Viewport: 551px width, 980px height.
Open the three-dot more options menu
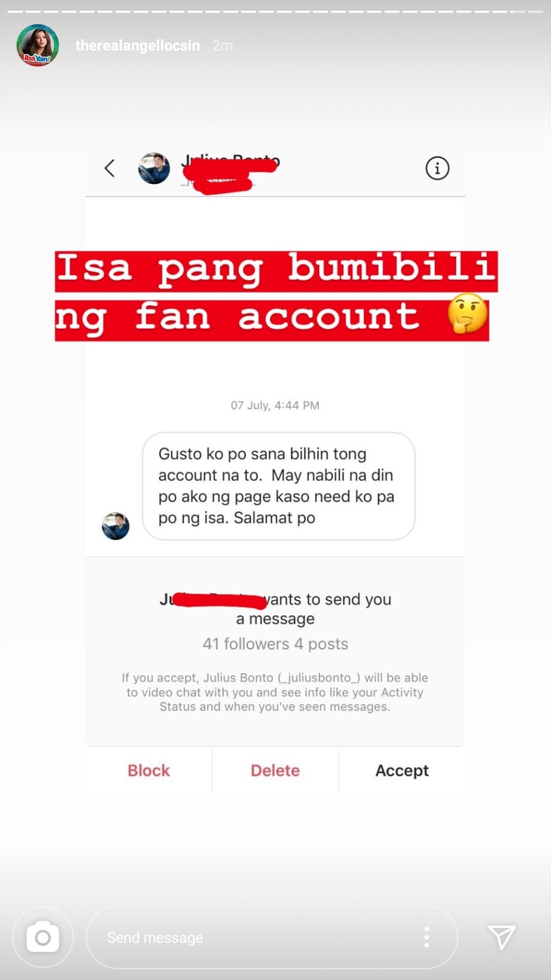tap(427, 937)
